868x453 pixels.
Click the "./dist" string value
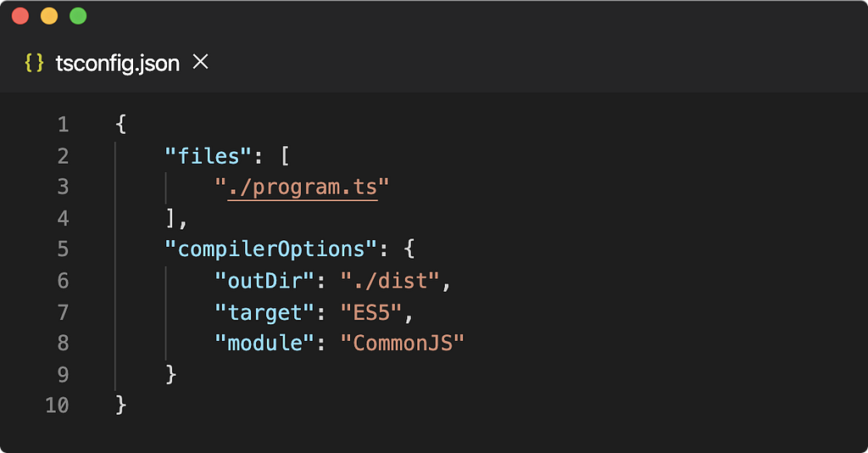click(x=390, y=281)
